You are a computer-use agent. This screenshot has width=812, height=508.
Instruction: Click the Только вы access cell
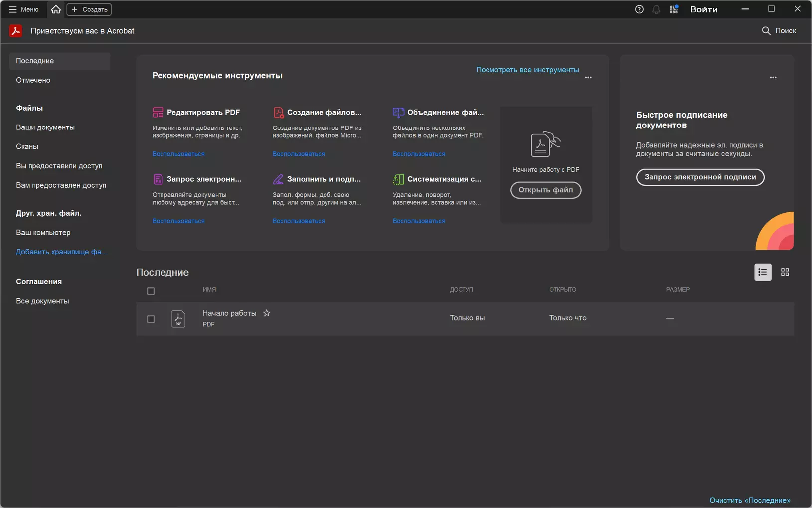coord(467,318)
